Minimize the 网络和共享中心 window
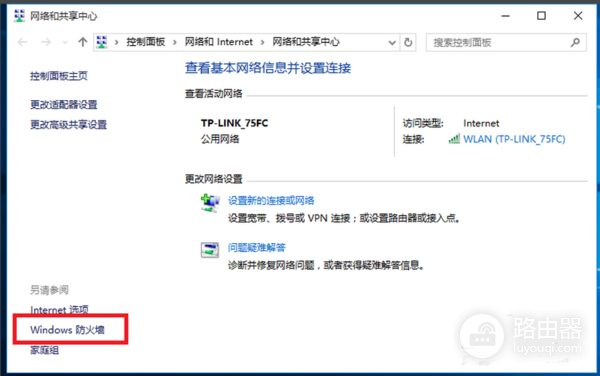The height and width of the screenshot is (376, 600). pos(505,16)
